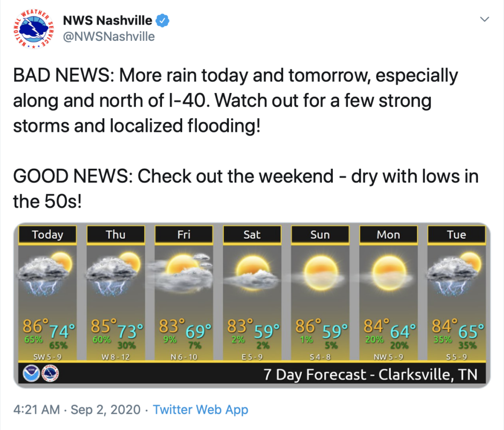504x430 pixels.
Task: Click the NOAA logo in forecast footer
Action: [x=31, y=373]
